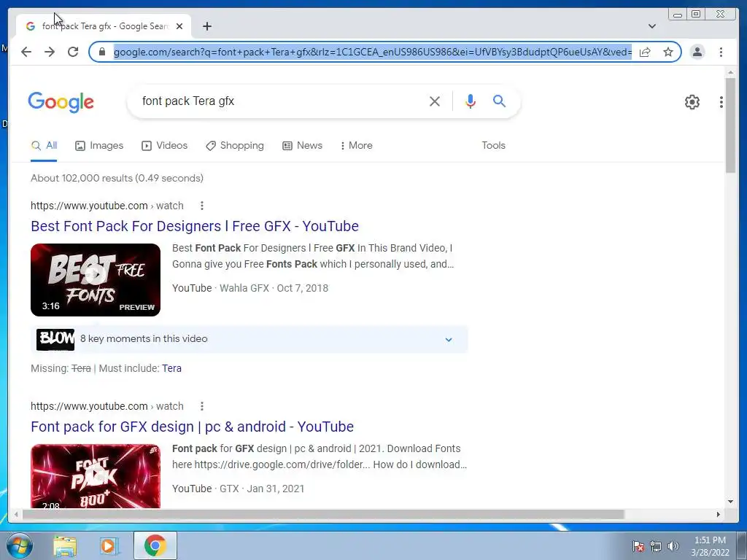Switch to the News tab

point(302,146)
